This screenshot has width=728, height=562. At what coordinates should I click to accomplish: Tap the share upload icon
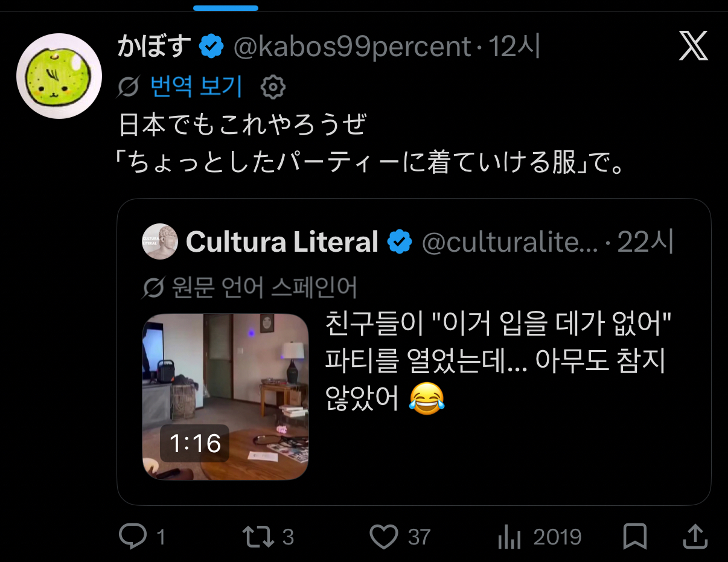[694, 537]
